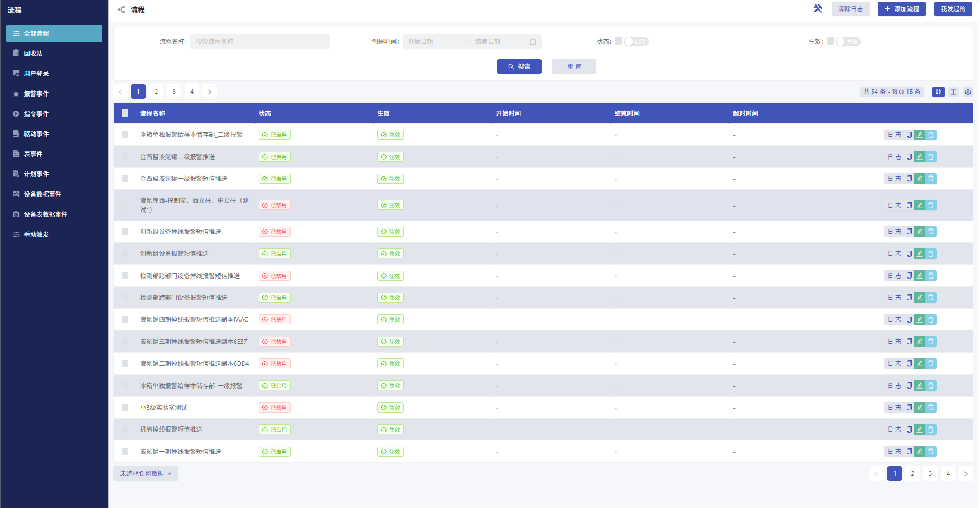Delete the 机房掉线报警短信推送 flow
980x508 pixels.
pyautogui.click(x=931, y=429)
